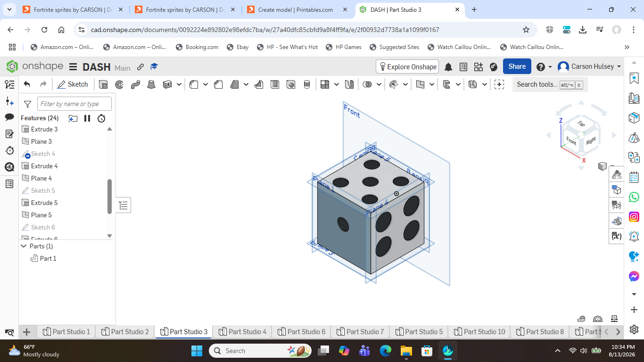Expand the Fillet tool dropdown arrow
This screenshot has width=644, height=362.
point(206,84)
